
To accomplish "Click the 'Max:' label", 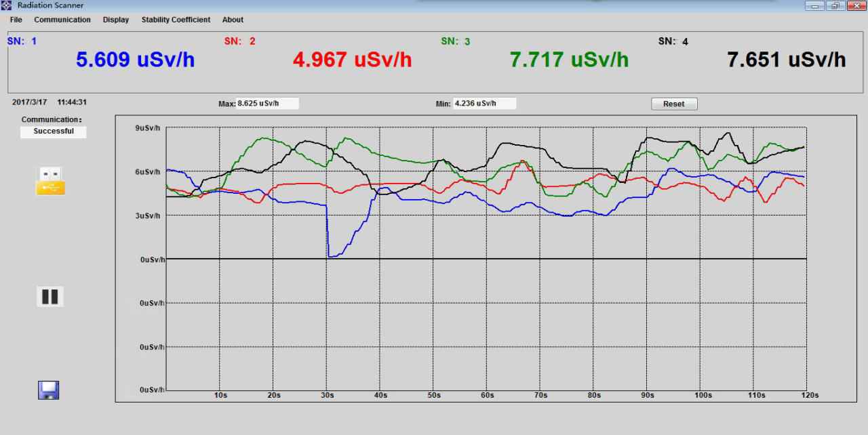I will [226, 104].
